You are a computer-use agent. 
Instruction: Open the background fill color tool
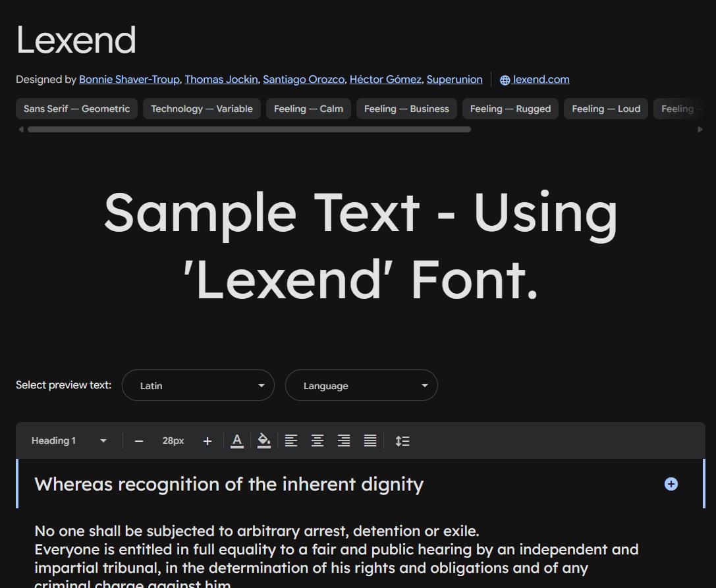pyautogui.click(x=264, y=441)
